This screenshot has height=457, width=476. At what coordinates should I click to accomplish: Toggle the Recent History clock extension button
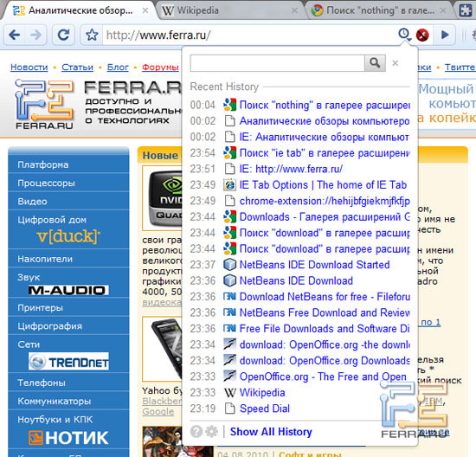405,35
